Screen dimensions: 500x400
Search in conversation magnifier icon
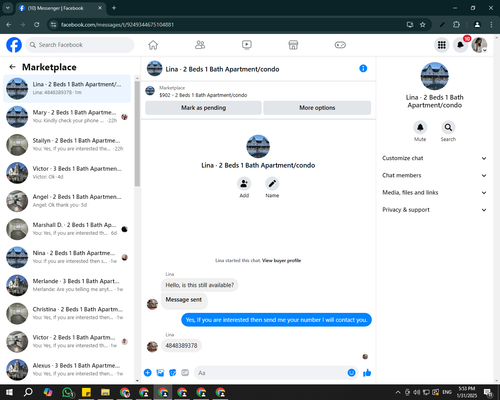point(448,127)
